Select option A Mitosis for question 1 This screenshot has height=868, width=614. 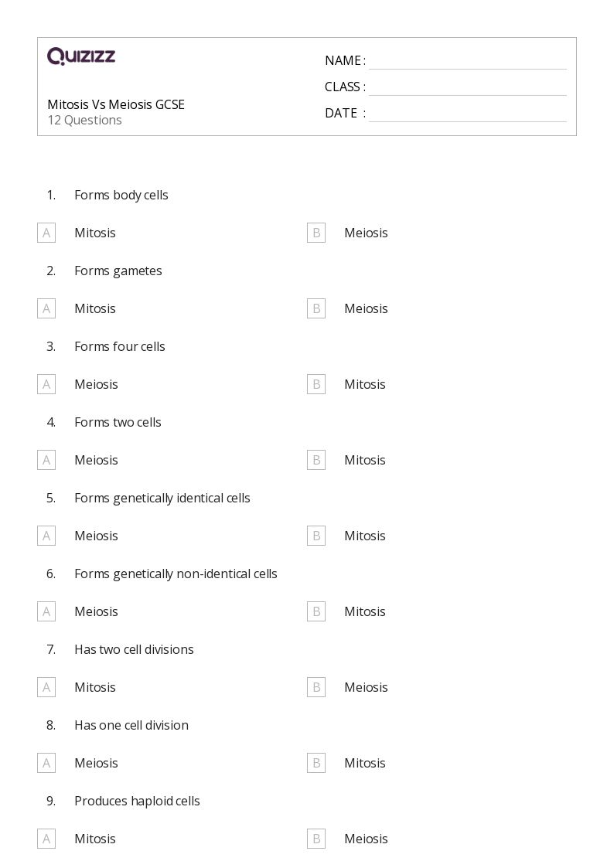[x=46, y=233]
